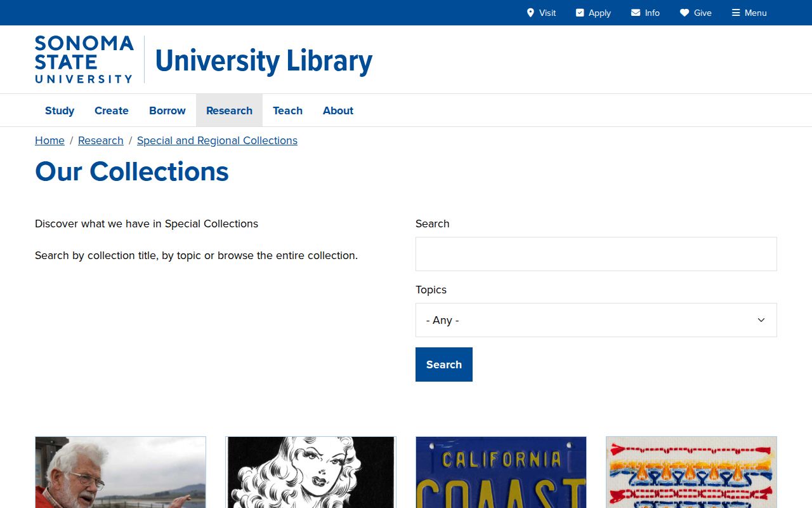Click the Visit map pin icon
This screenshot has height=508, width=812.
pyautogui.click(x=530, y=13)
